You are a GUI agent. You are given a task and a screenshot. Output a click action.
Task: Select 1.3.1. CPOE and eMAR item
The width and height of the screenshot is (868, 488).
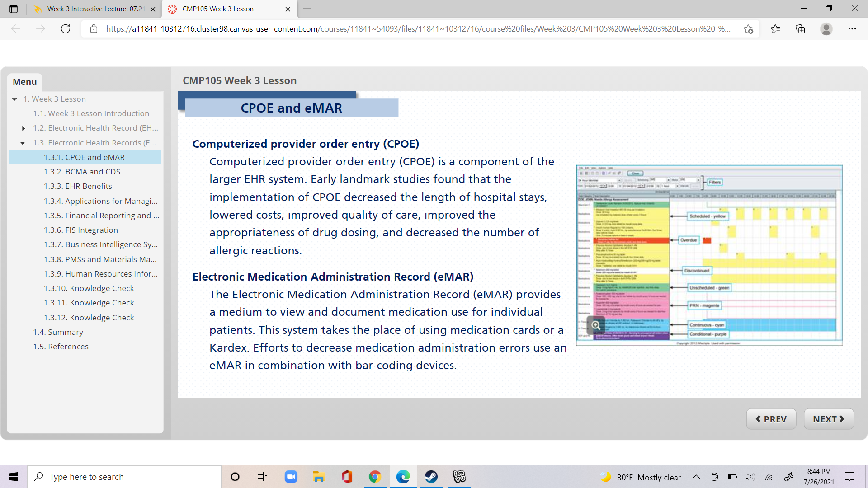85,157
